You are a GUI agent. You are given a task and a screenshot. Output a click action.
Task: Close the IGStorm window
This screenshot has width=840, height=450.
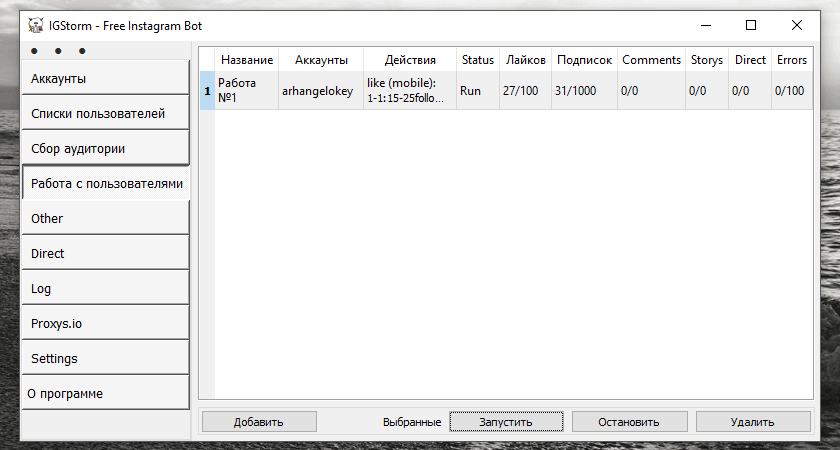(x=797, y=25)
